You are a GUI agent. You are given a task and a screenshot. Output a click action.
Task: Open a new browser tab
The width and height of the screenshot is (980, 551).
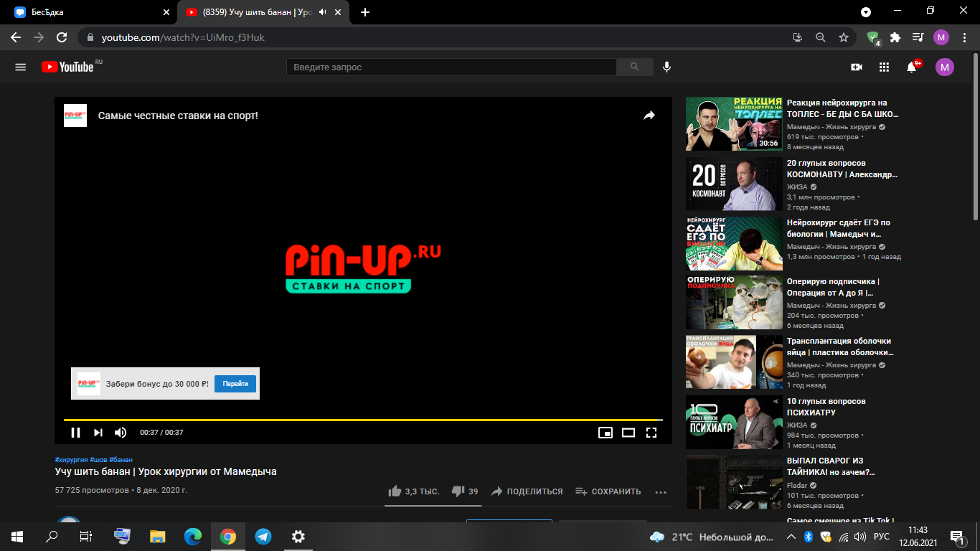tap(365, 12)
